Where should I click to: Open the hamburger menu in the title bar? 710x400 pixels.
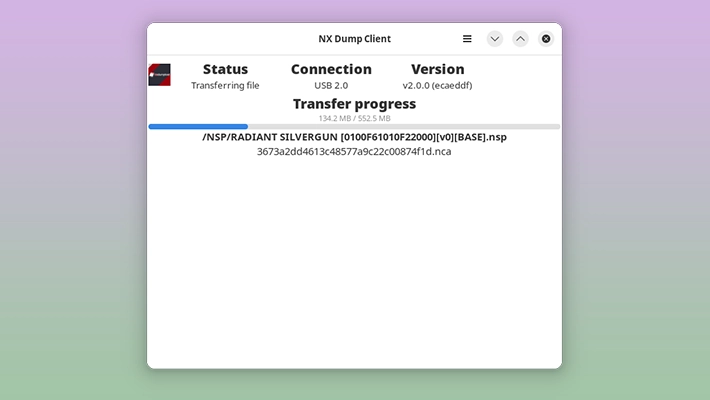[467, 39]
